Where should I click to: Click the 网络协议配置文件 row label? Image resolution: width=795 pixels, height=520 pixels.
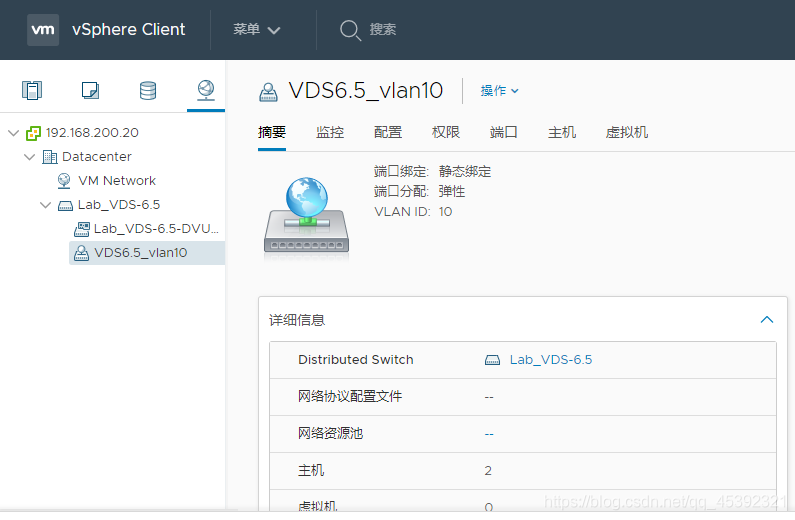350,396
